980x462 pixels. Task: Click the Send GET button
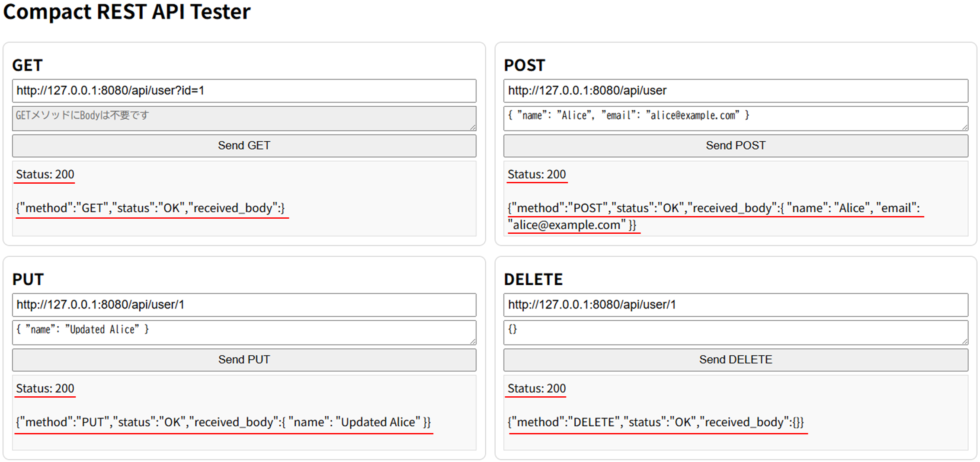[243, 145]
